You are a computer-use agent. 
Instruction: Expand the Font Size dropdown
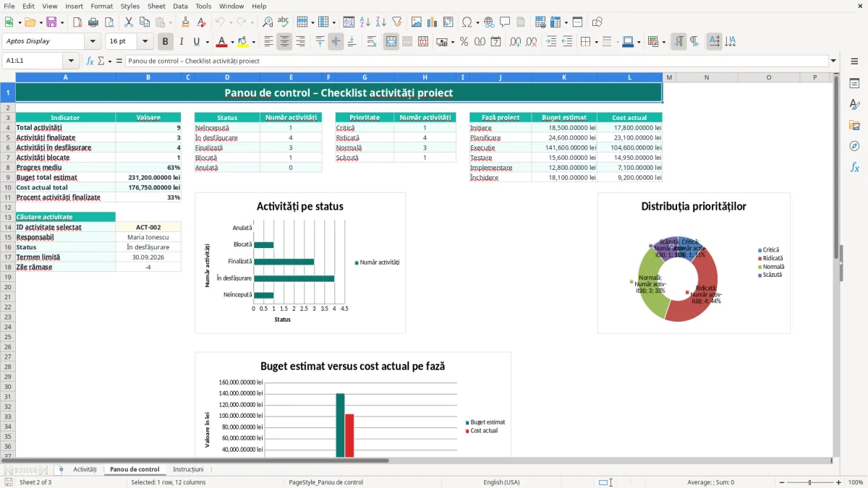145,42
